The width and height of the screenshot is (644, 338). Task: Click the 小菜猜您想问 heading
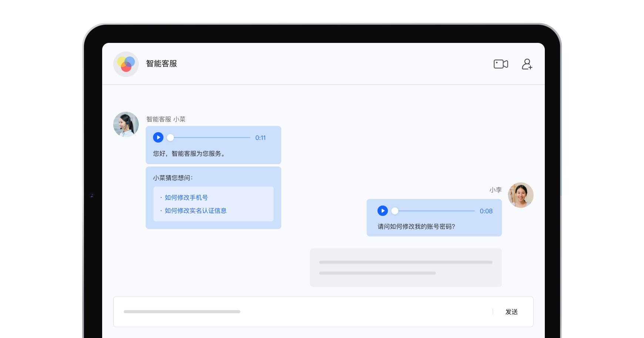pyautogui.click(x=173, y=178)
